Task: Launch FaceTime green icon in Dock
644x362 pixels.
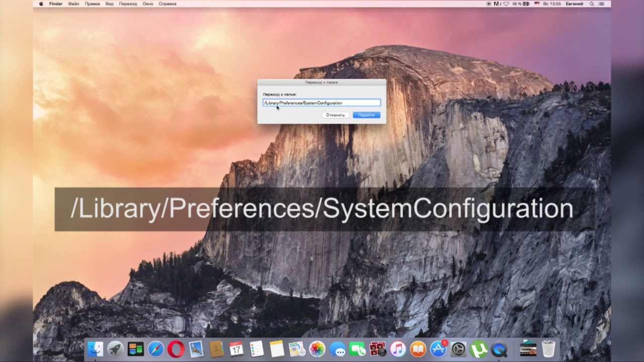Action: [358, 348]
